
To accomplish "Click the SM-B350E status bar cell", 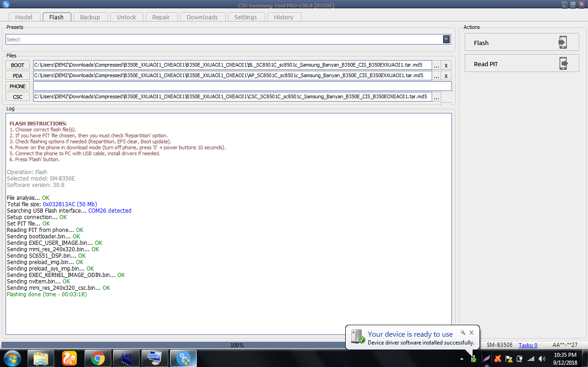I will click(500, 345).
